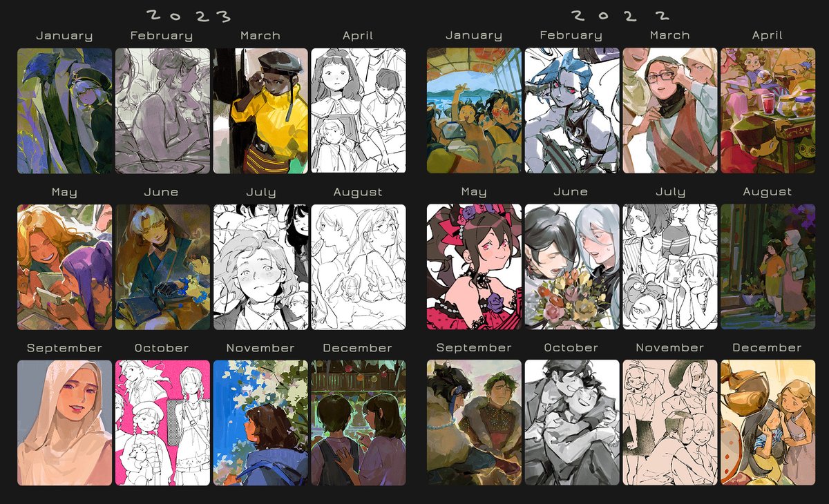
Task: Click the March label under 2023
Action: tap(260, 36)
